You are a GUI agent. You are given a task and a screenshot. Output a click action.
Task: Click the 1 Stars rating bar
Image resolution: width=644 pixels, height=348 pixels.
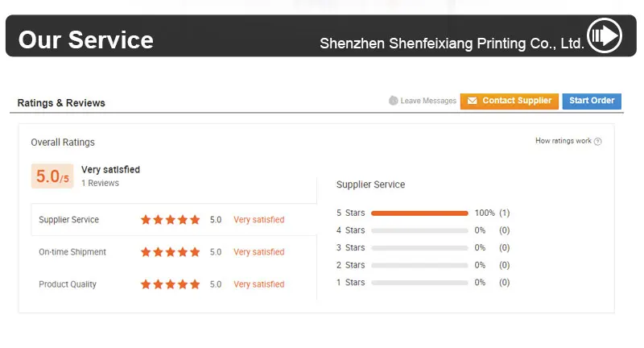pyautogui.click(x=419, y=283)
